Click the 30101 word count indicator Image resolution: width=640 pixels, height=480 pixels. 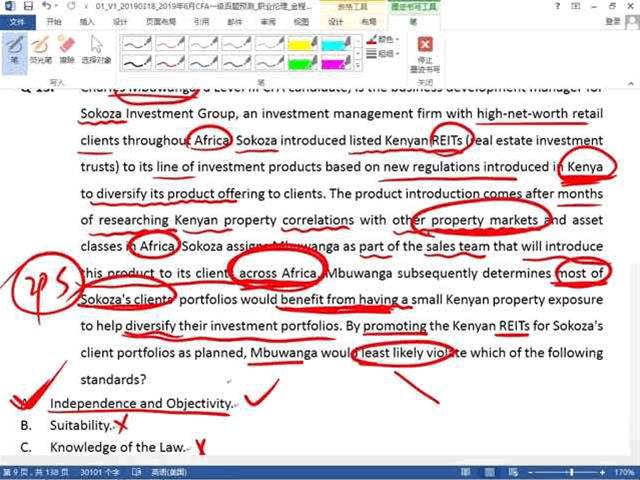(x=100, y=472)
